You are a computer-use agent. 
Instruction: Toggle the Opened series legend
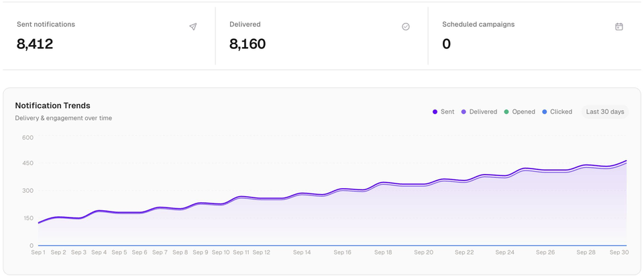[519, 112]
